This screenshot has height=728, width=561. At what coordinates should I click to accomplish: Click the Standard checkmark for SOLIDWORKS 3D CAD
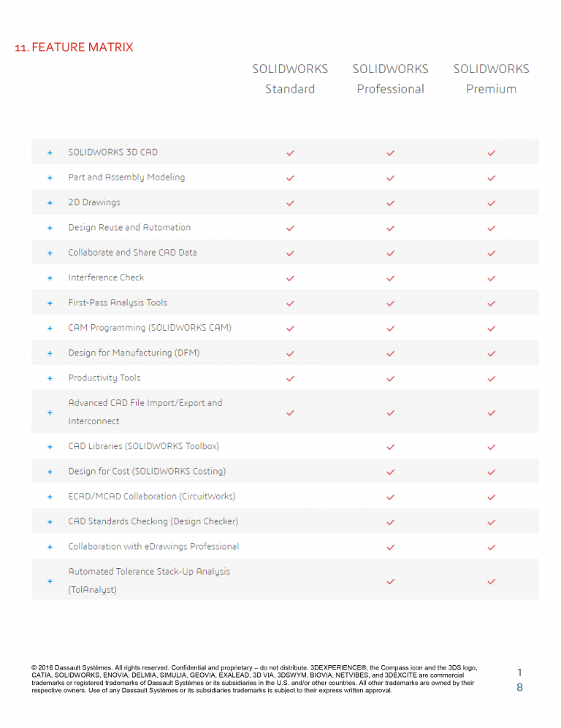click(x=290, y=153)
